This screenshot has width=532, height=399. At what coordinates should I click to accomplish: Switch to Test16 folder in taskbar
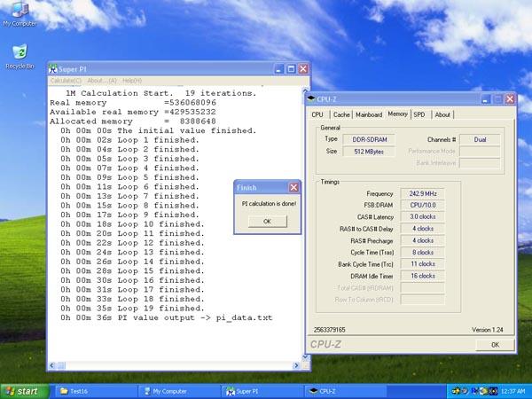pos(95,391)
